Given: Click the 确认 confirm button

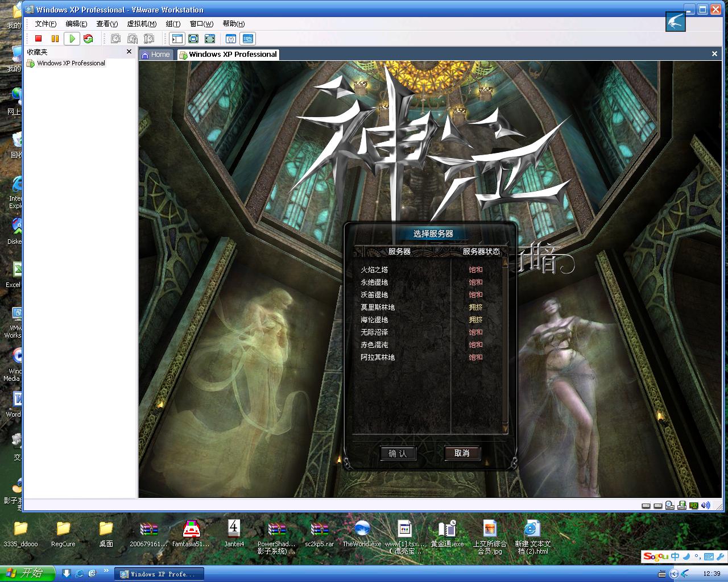Looking at the screenshot, I should [x=398, y=453].
